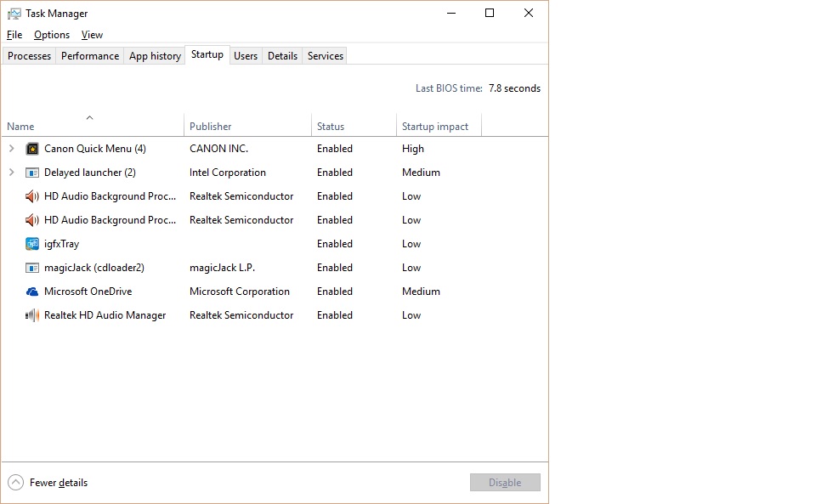Maximize the Task Manager window

click(490, 13)
